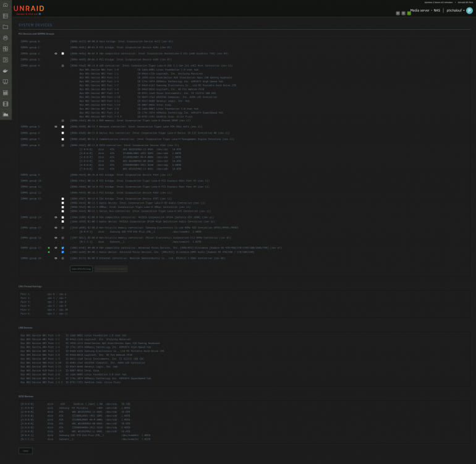Image resolution: width=476 pixels, height=464 pixels.
Task: Open the Stats chart icon in sidebar
Action: [x=6, y=114]
